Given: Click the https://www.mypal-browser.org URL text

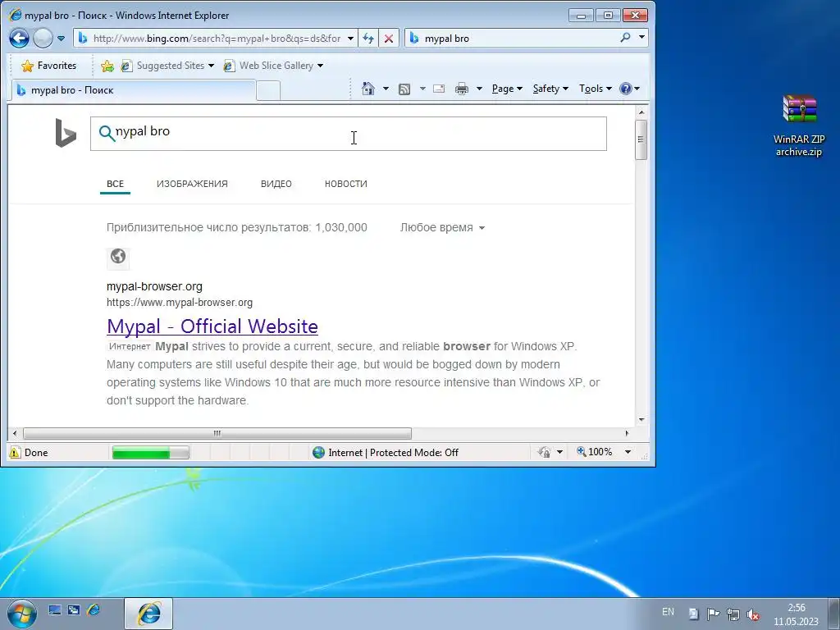Looking at the screenshot, I should 180,303.
